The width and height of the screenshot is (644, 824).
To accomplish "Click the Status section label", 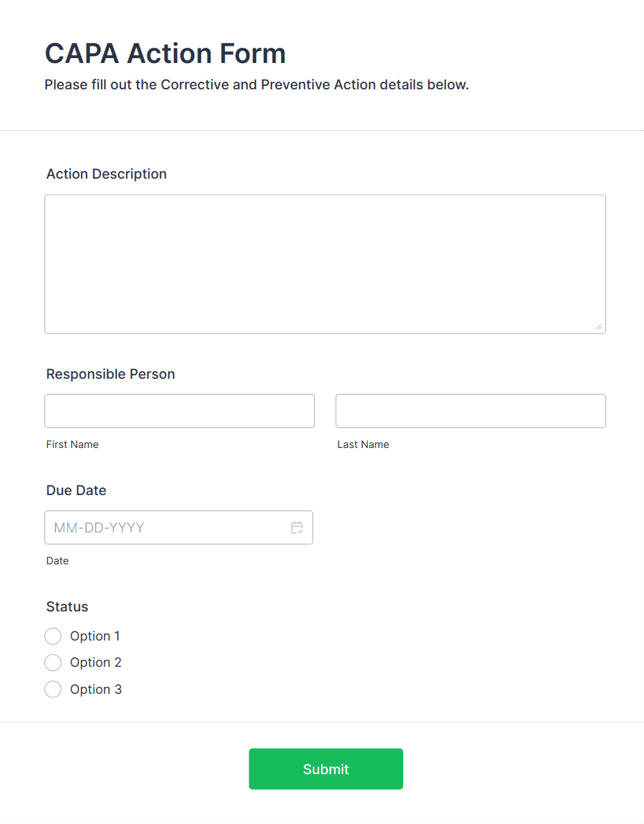I will click(67, 607).
